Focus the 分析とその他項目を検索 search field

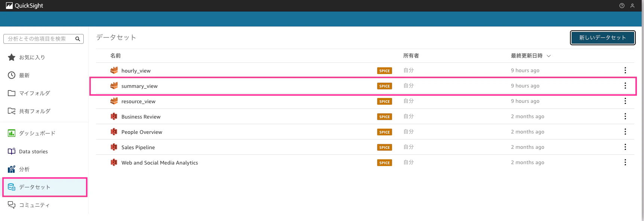(43, 39)
